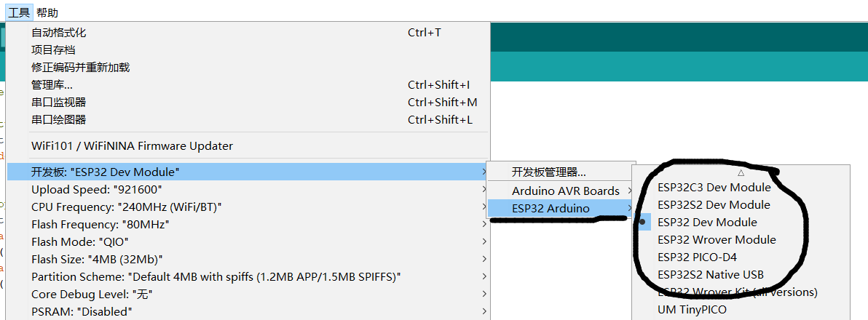This screenshot has width=868, height=320.
Task: Expand ESP32 Arduino submenu
Action: (561, 208)
